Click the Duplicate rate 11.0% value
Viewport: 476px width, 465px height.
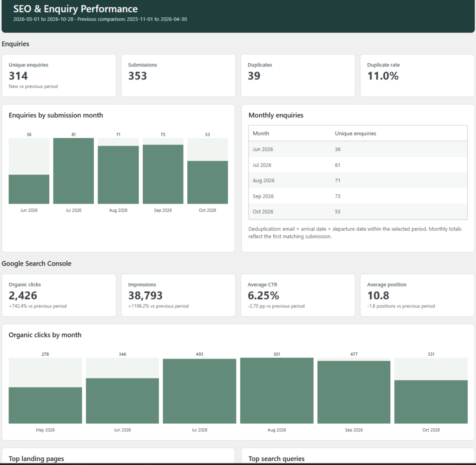click(x=383, y=76)
